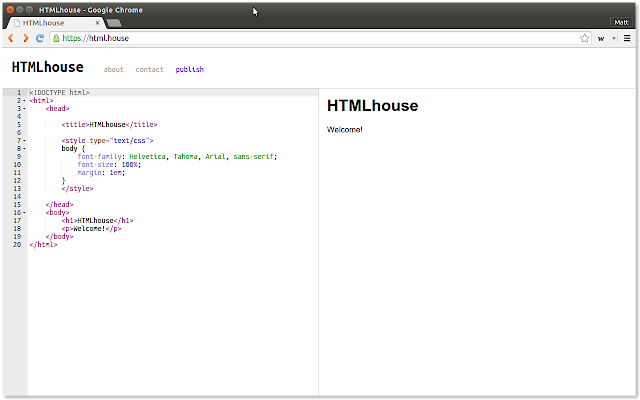Click the publish link
The image size is (640, 400).
tap(189, 69)
